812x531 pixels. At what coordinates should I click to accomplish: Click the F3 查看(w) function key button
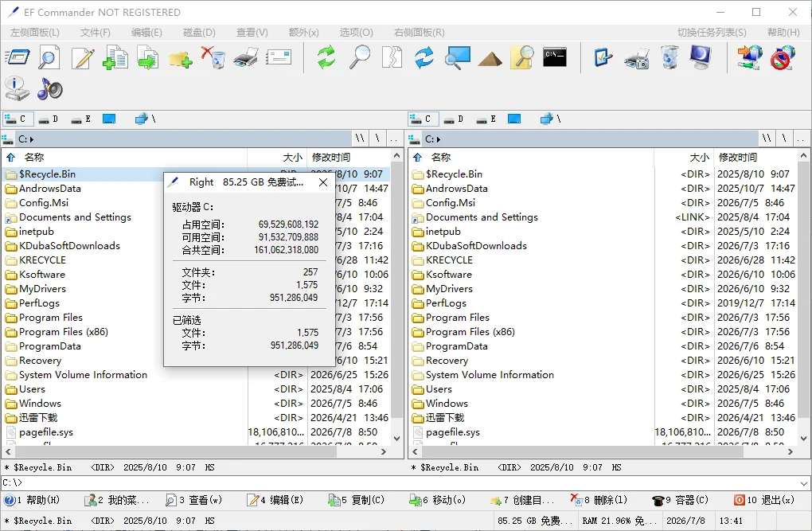tap(193, 500)
